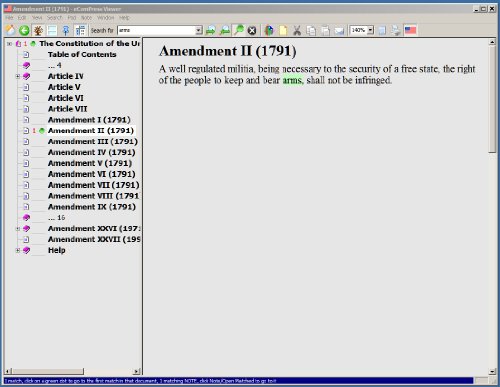Expand the Help tree node
500x387 pixels.
(18, 250)
